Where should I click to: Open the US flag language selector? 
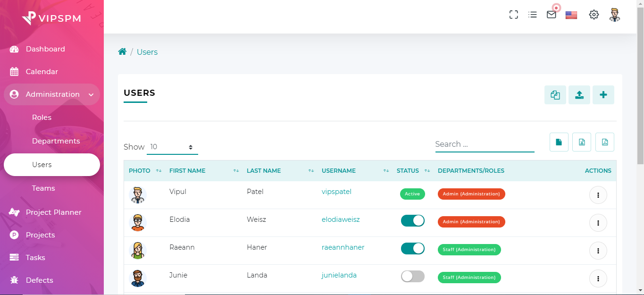tap(571, 15)
